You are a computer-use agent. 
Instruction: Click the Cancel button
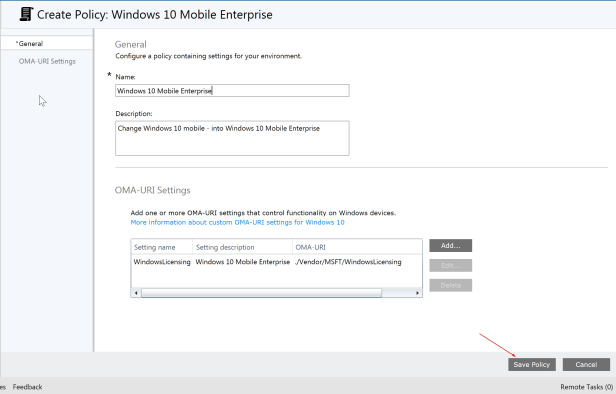[x=586, y=365]
